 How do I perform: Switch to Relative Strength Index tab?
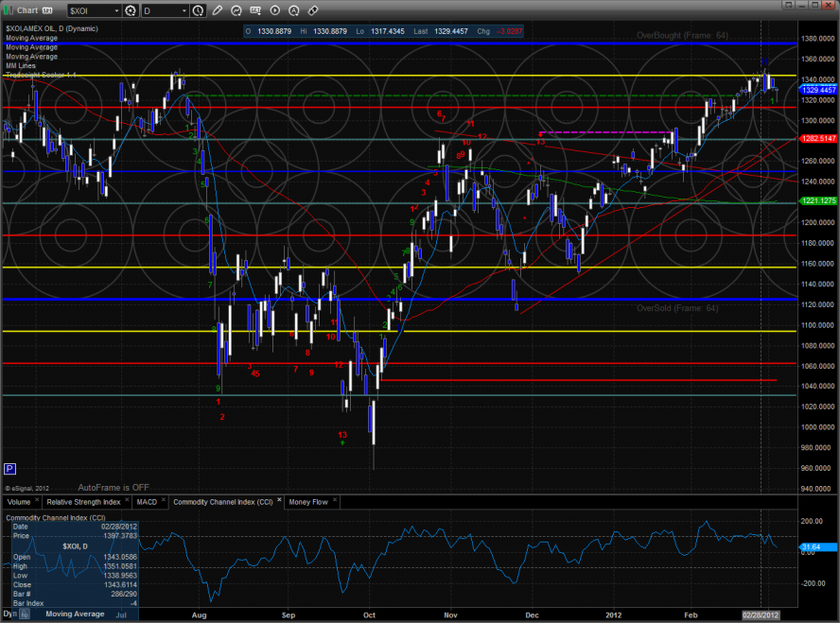click(83, 501)
